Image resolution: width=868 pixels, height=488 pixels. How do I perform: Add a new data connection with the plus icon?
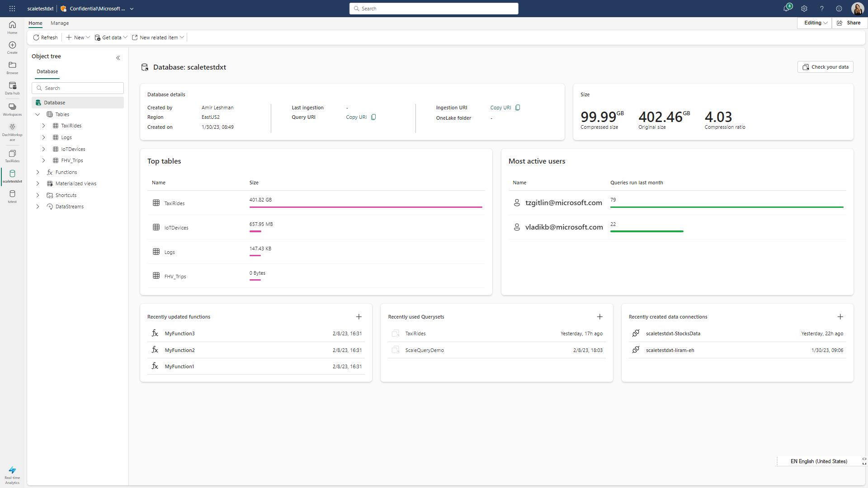840,317
